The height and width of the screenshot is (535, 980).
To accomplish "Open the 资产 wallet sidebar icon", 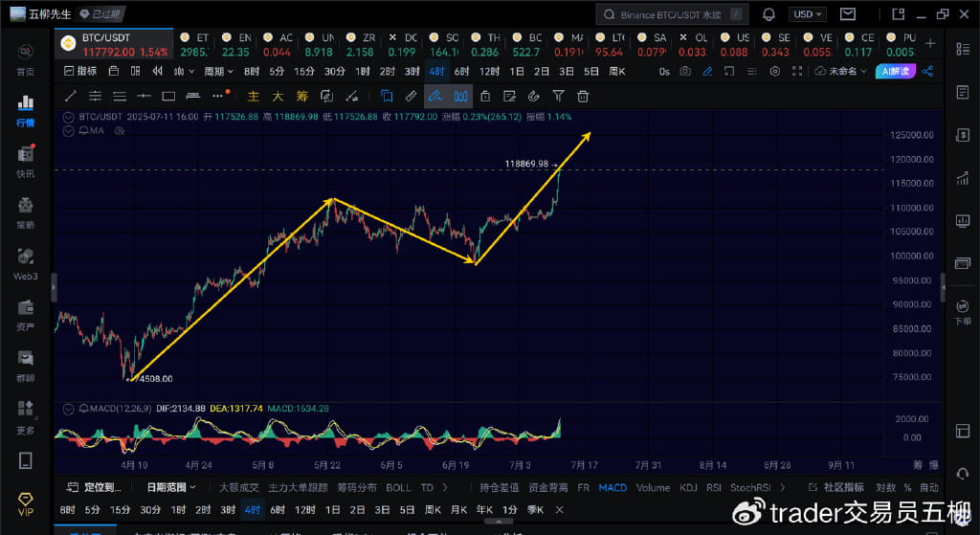I will coord(26,315).
